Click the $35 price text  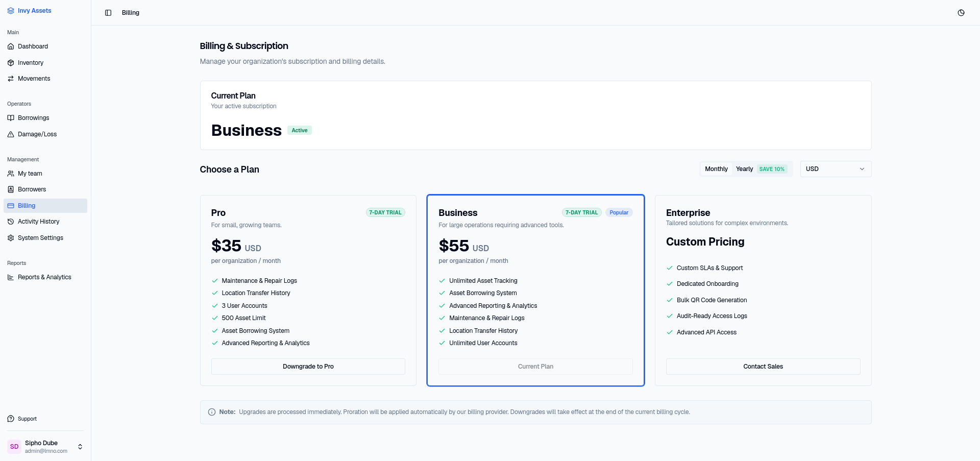pyautogui.click(x=226, y=246)
